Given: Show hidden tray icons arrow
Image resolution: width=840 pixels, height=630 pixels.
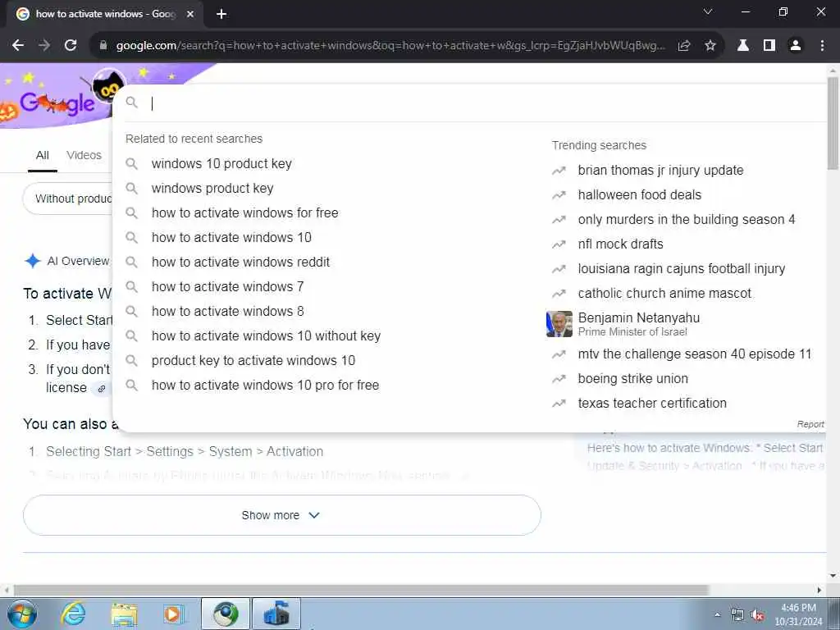Looking at the screenshot, I should pyautogui.click(x=717, y=614).
